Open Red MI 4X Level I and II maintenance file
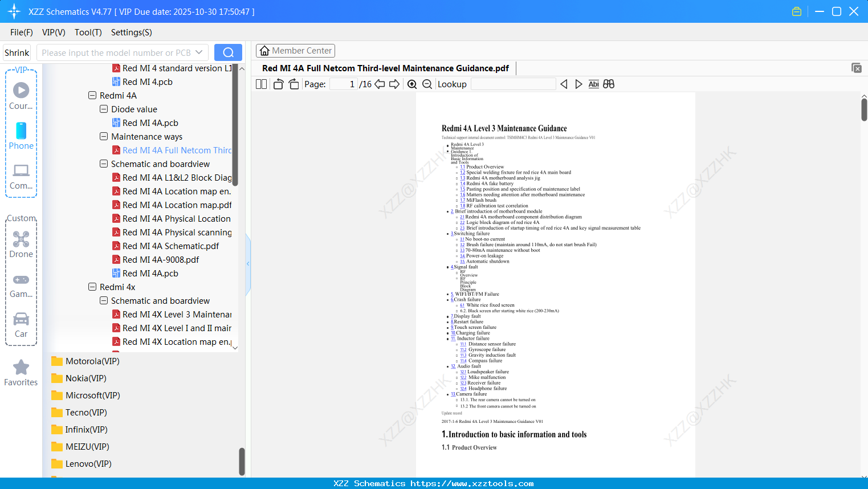This screenshot has width=868, height=489. pyautogui.click(x=172, y=328)
